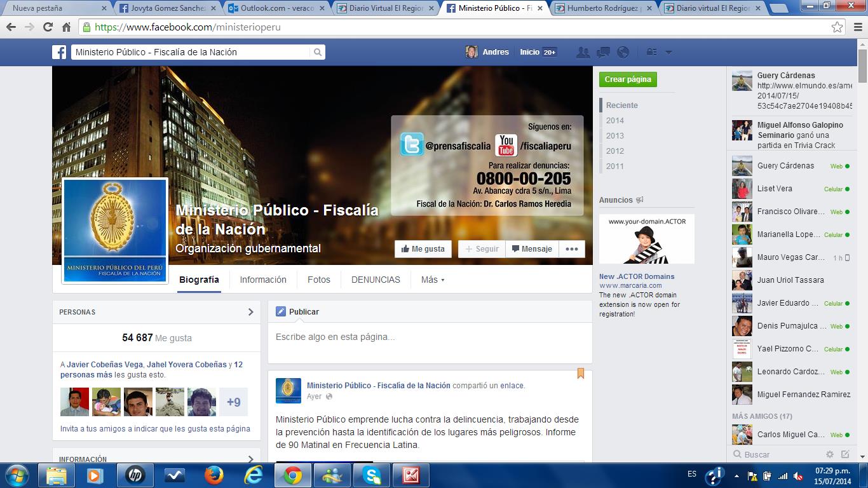Click the Facebook search input field
868x488 pixels.
pos(191,52)
